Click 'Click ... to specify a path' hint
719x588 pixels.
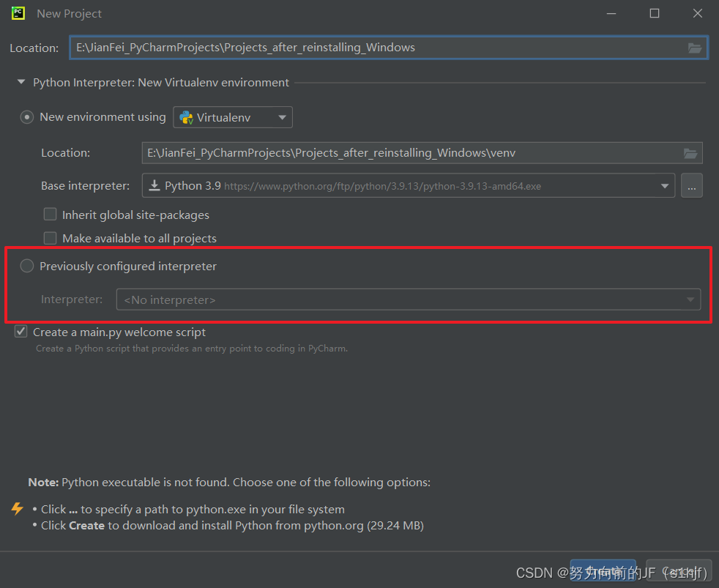(x=193, y=510)
